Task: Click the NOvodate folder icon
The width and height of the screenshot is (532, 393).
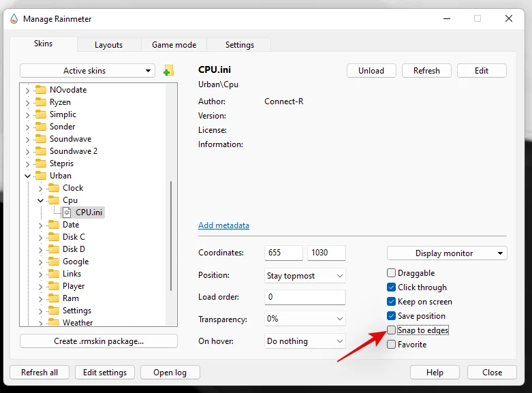Action: coord(41,90)
